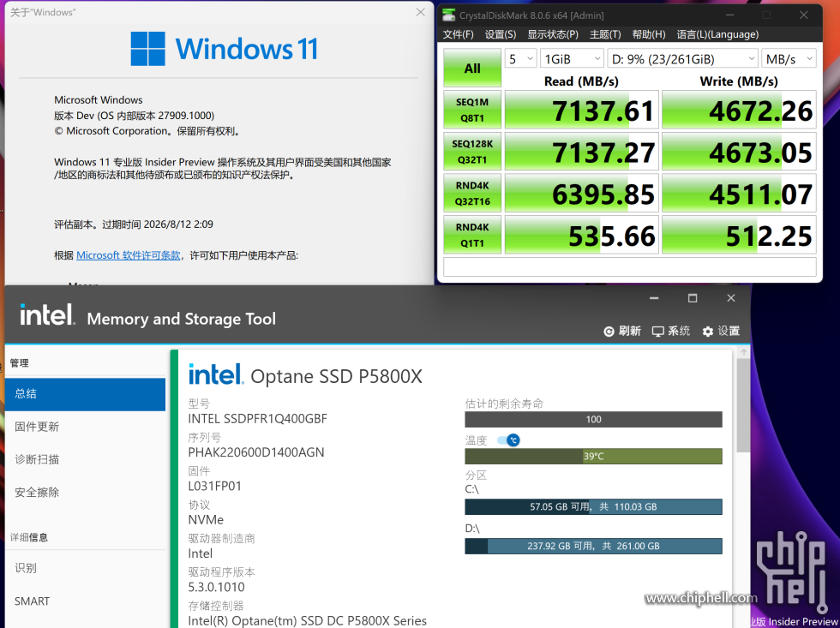
Task: Click the D:\ partition usage bar
Action: (x=593, y=546)
